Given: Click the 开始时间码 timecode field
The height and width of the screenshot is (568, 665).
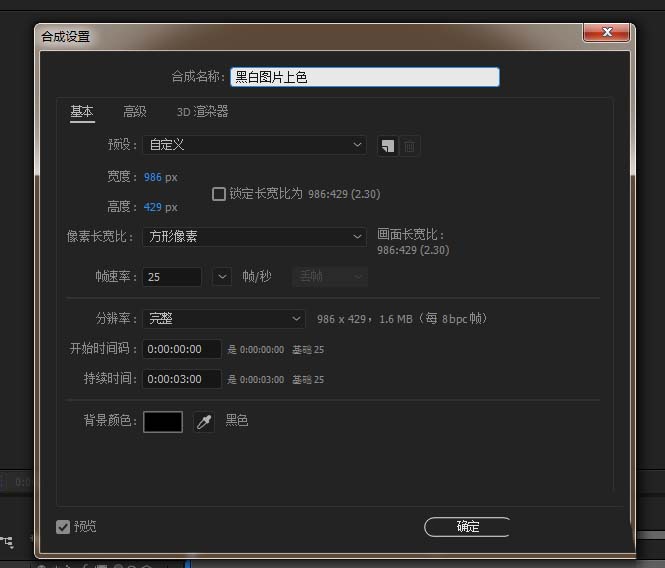Looking at the screenshot, I should click(x=181, y=349).
